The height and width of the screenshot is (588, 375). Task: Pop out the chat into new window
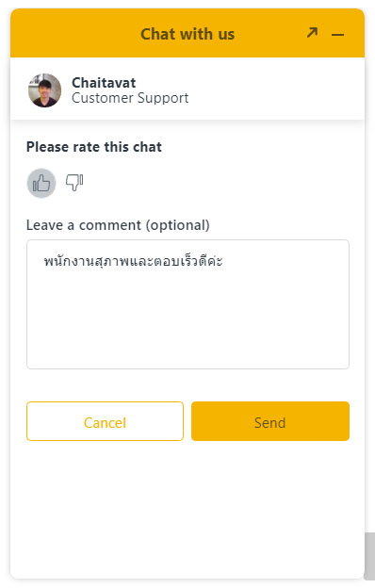pyautogui.click(x=312, y=33)
